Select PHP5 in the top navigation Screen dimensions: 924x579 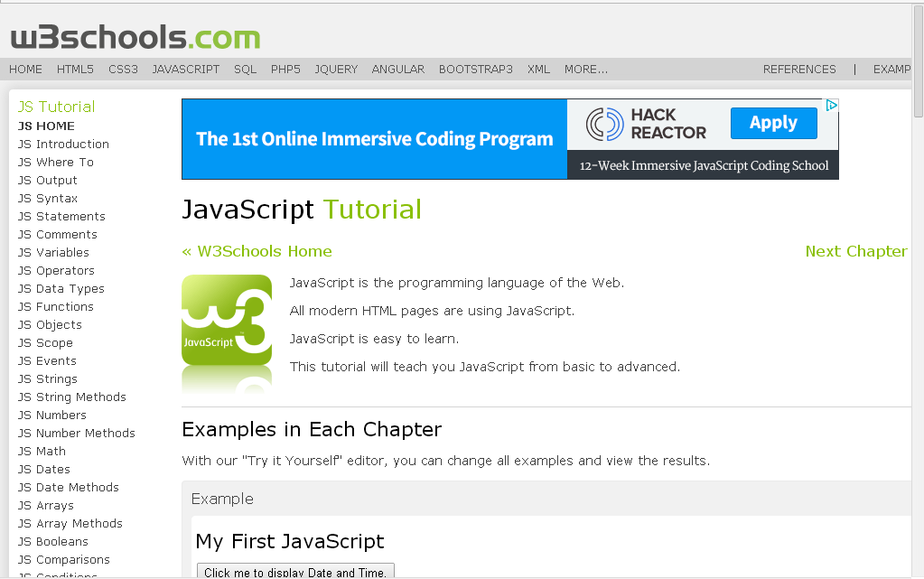(285, 69)
